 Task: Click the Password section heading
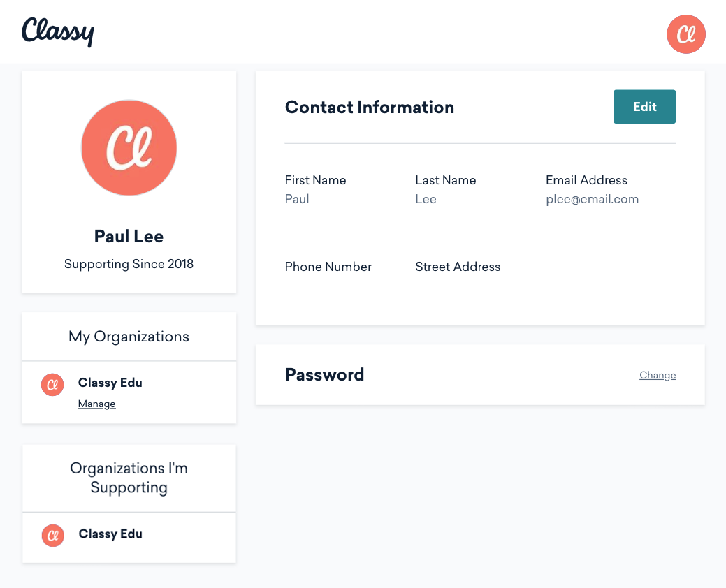[x=324, y=375]
